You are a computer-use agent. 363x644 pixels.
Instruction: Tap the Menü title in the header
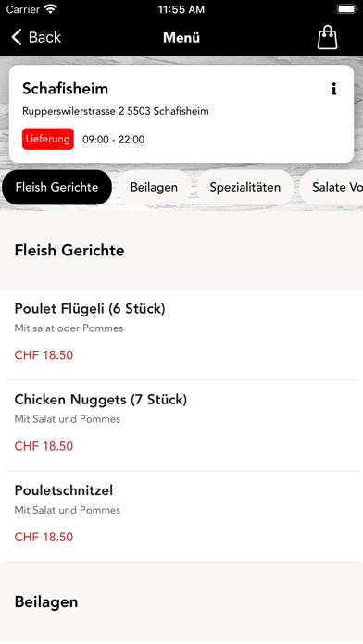181,37
